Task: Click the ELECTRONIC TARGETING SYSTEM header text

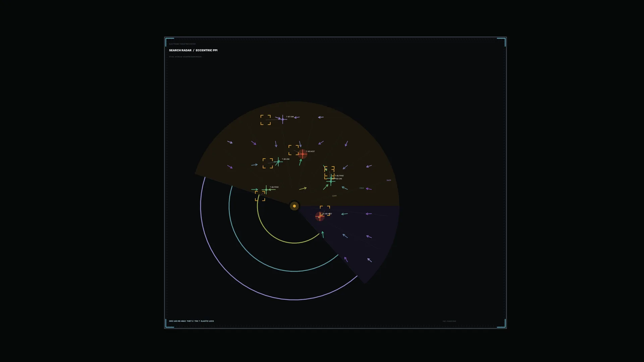Action: [182, 44]
